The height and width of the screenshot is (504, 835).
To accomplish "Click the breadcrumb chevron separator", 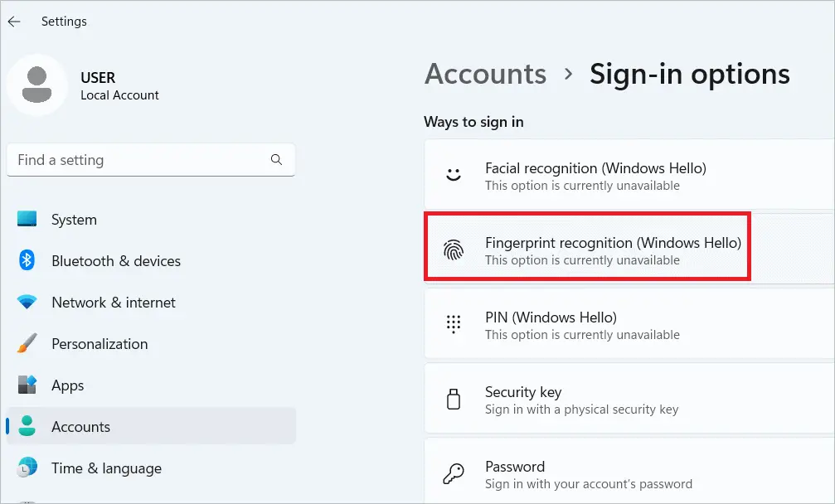I will pyautogui.click(x=568, y=74).
